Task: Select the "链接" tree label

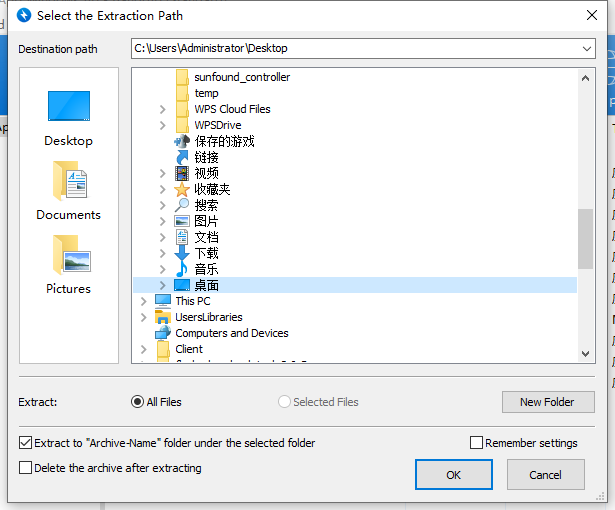Action: point(206,157)
